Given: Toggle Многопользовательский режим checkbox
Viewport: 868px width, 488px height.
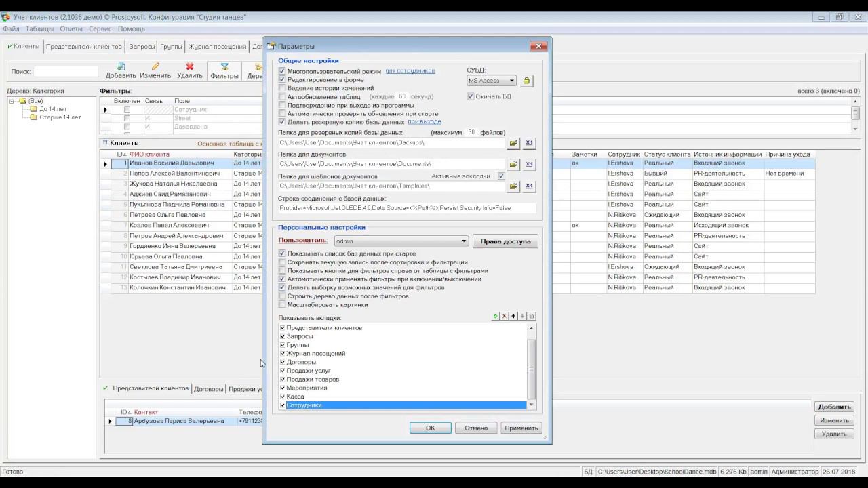Looking at the screenshot, I should (x=282, y=71).
